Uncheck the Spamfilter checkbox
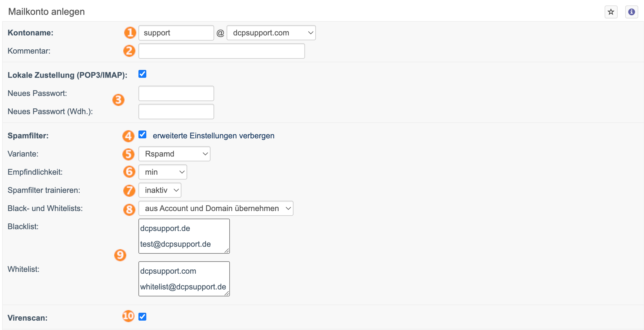 coord(142,134)
